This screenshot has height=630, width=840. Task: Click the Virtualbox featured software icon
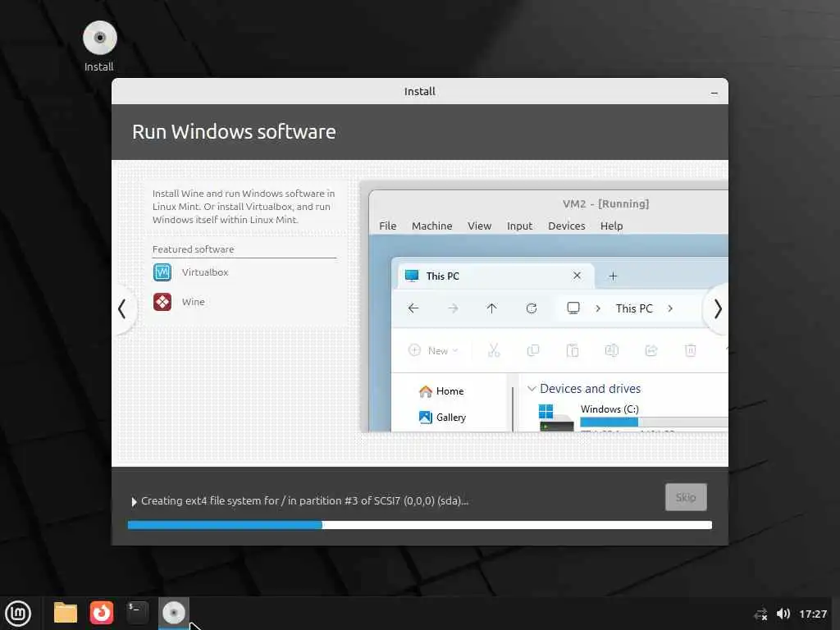click(x=162, y=272)
